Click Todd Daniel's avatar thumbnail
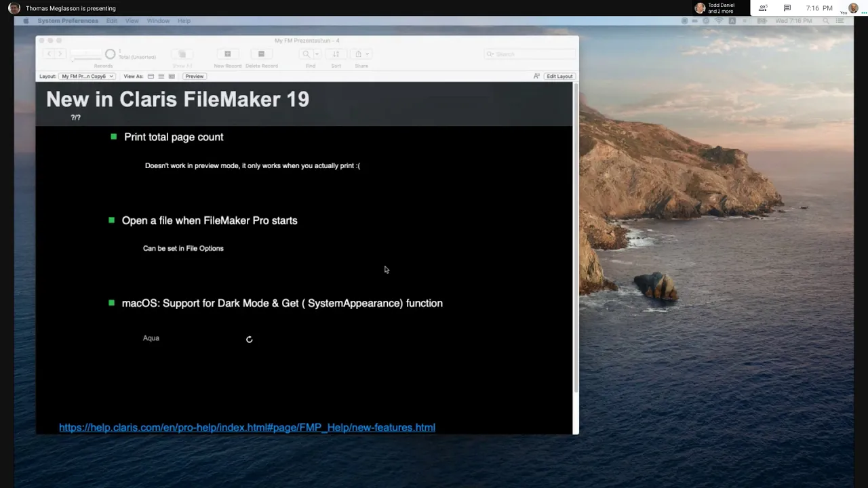This screenshot has width=868, height=488. coord(700,8)
